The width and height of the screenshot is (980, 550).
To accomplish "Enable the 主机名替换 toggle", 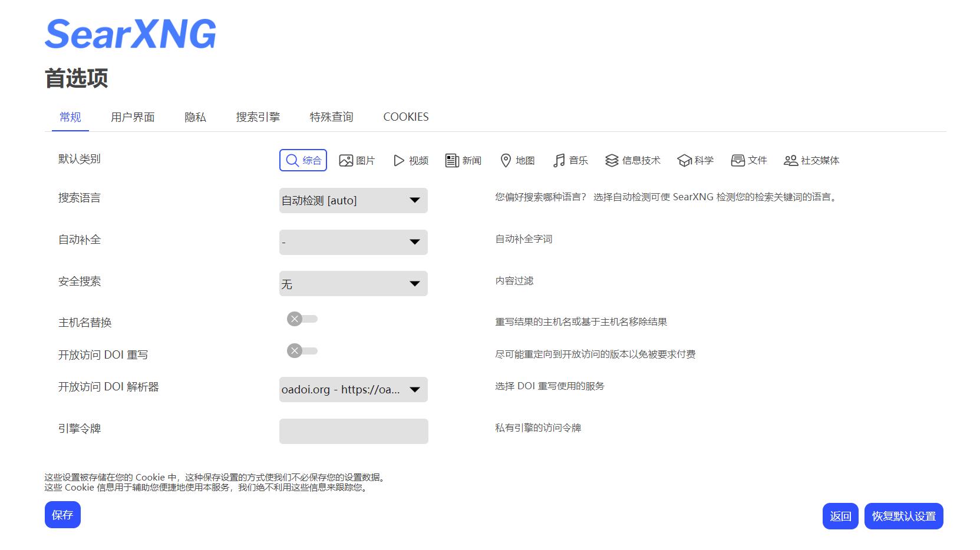I will click(x=302, y=319).
